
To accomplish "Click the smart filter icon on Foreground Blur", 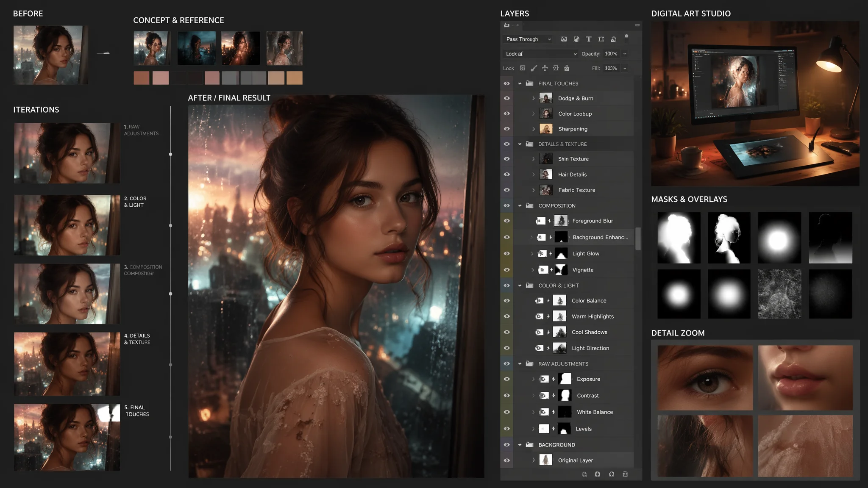I will click(x=540, y=221).
